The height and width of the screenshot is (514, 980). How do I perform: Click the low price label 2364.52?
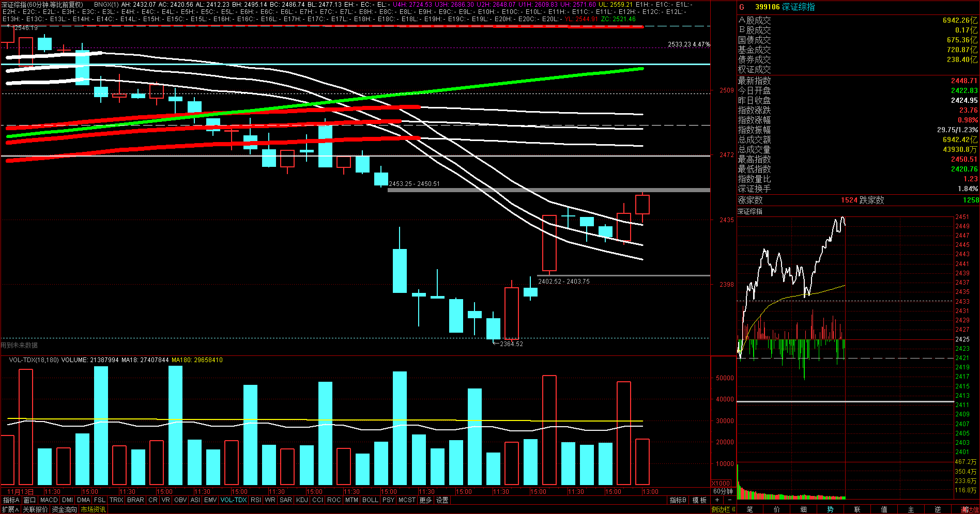[511, 344]
